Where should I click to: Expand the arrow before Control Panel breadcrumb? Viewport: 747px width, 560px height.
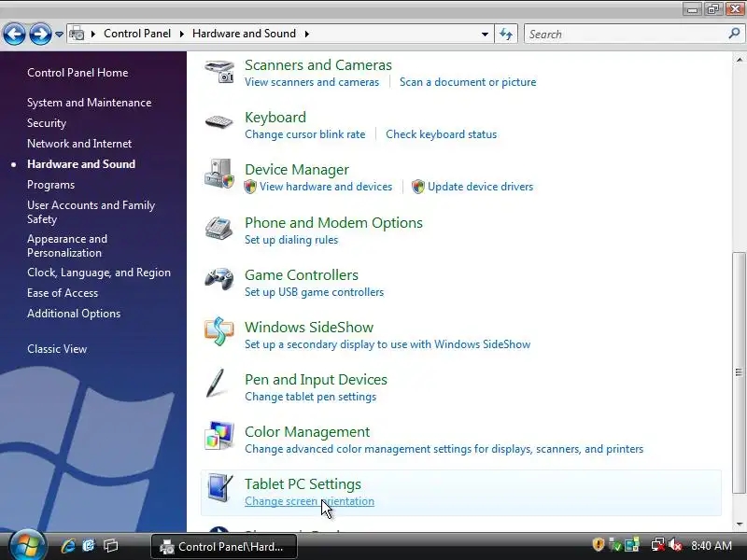92,34
